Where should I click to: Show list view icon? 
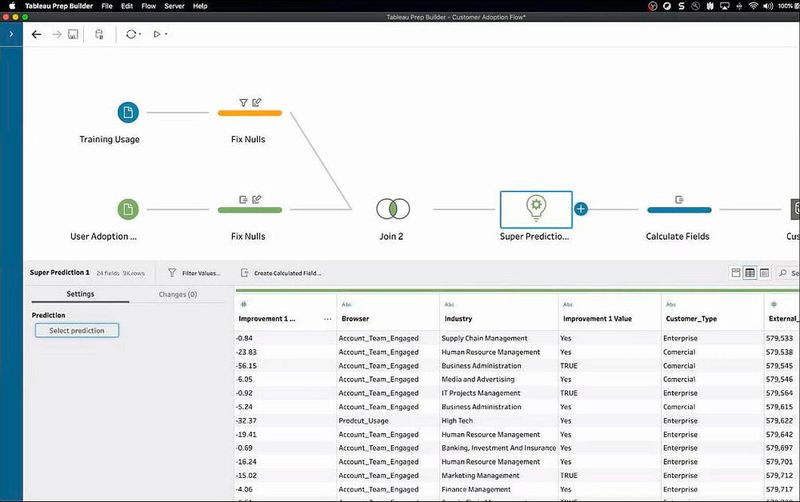(764, 273)
